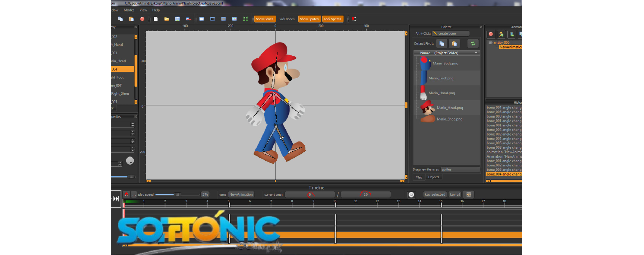Screen dimensions: 644x255
Task: Click the round angle dial in properties panel
Action: pos(130,161)
